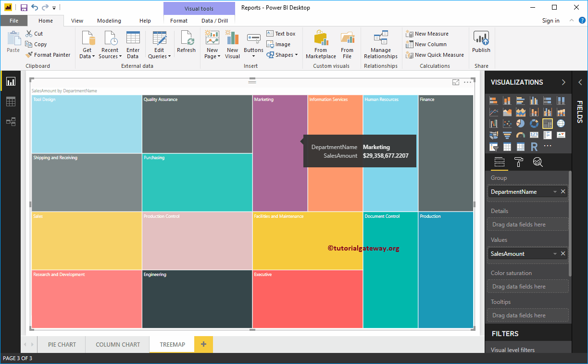Import a custom visual via ellipsis
This screenshot has height=364, width=588.
[548, 146]
